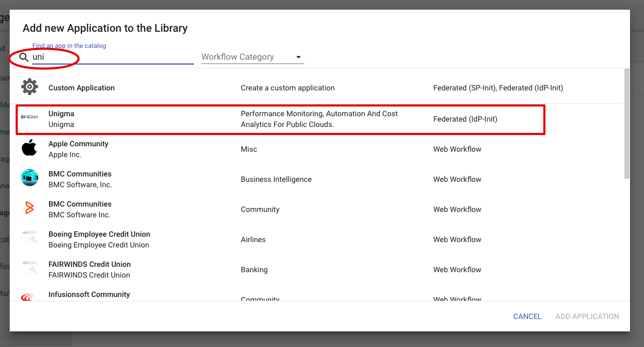Click 'Web Workflow' in Apple Community row

click(457, 150)
